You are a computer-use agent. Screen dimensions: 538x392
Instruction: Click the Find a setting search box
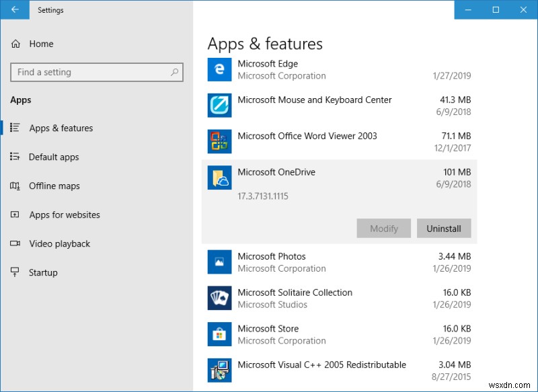click(x=94, y=72)
